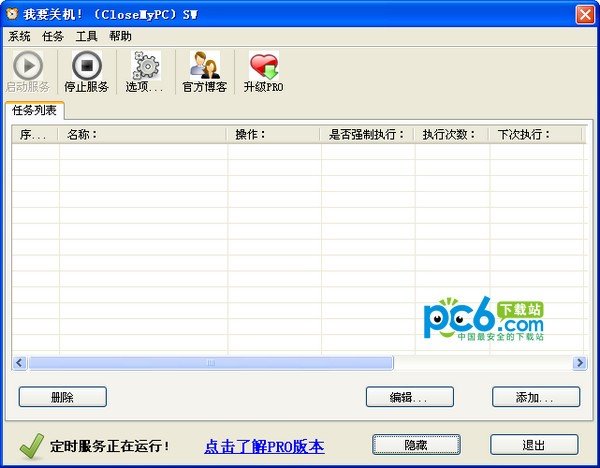Click 升级PRO heart upgrade icon
The image size is (600, 468).
click(x=264, y=66)
